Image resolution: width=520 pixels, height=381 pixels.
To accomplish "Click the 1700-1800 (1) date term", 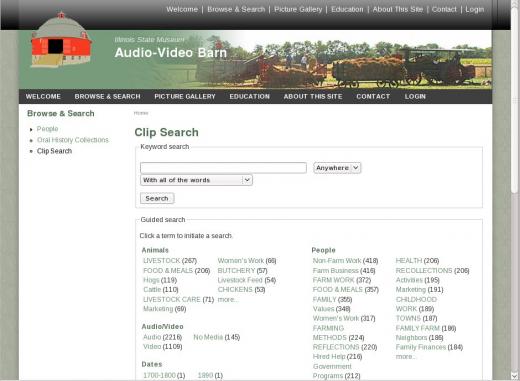I will (x=164, y=375).
